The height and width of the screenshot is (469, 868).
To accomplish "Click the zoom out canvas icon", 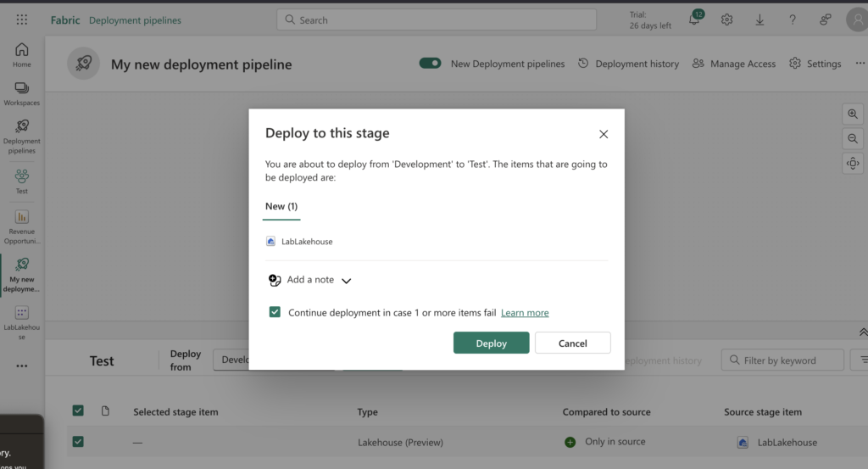I will (x=853, y=138).
